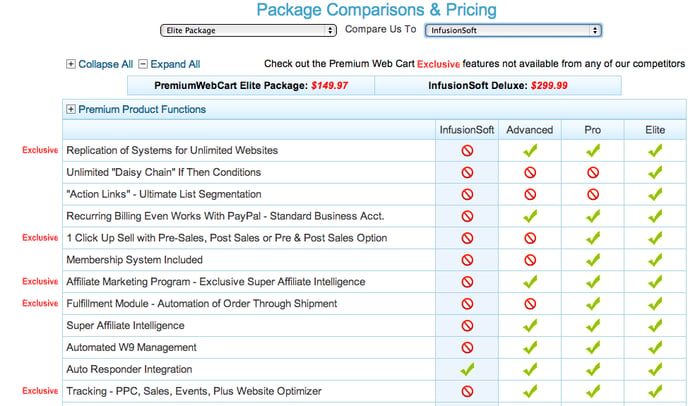The height and width of the screenshot is (406, 700).
Task: Click Elite checkmark for Daisy Chain row
Action: pyautogui.click(x=655, y=172)
